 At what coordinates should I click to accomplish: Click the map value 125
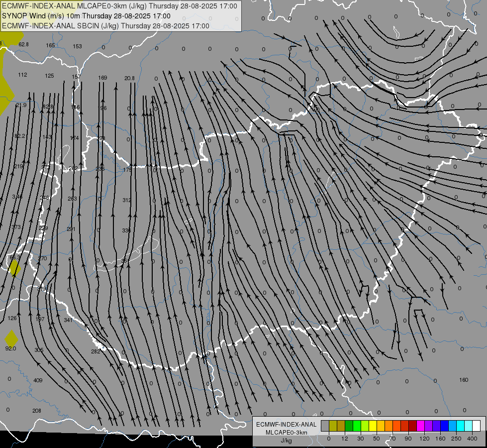tap(49, 76)
